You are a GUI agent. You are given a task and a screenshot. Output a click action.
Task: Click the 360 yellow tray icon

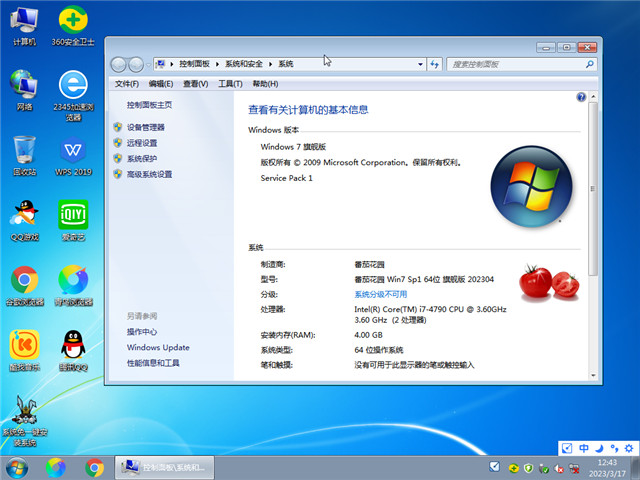513,468
